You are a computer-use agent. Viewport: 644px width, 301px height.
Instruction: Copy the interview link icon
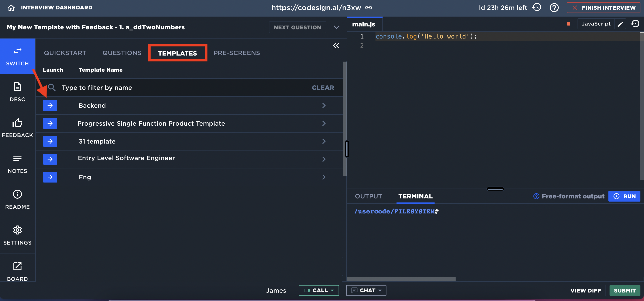click(x=368, y=8)
